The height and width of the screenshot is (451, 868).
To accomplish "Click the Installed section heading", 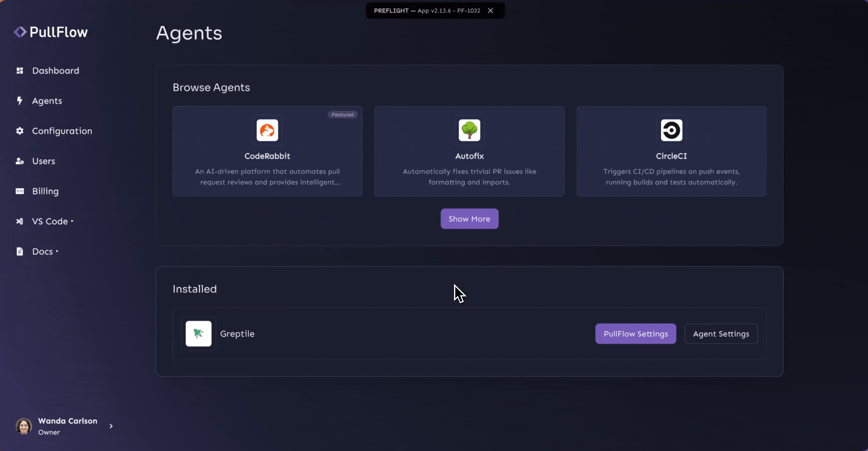I will click(194, 289).
